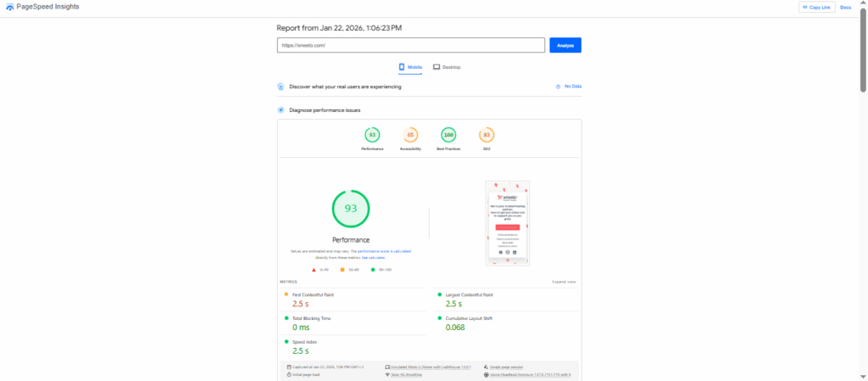
Task: Expand the Largest Contentful Paint metric
Action: tap(469, 294)
